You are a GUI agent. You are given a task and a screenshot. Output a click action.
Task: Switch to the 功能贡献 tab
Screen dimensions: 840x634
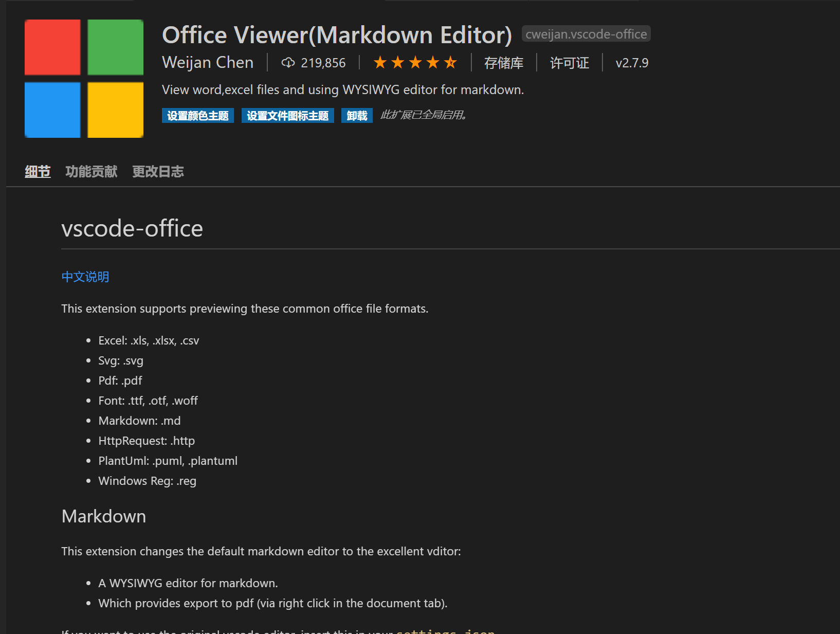(x=92, y=171)
